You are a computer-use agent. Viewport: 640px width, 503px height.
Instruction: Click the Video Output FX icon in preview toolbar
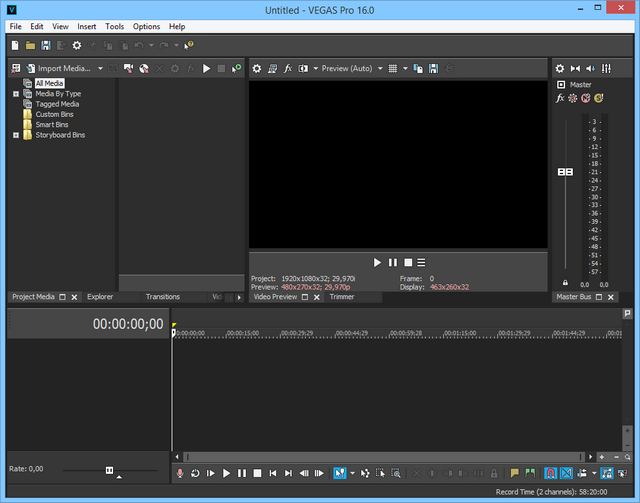point(288,69)
